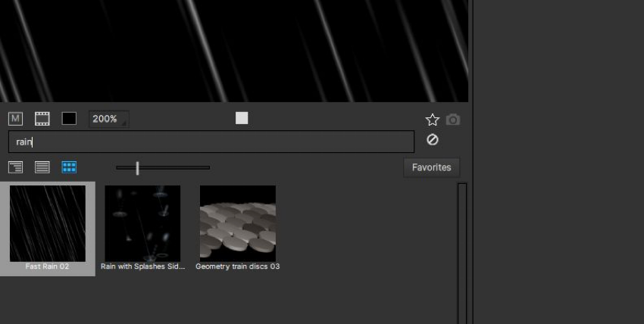The width and height of the screenshot is (644, 324).
Task: Select Geometry train discs 03 preset thumbnail
Action: click(x=238, y=223)
